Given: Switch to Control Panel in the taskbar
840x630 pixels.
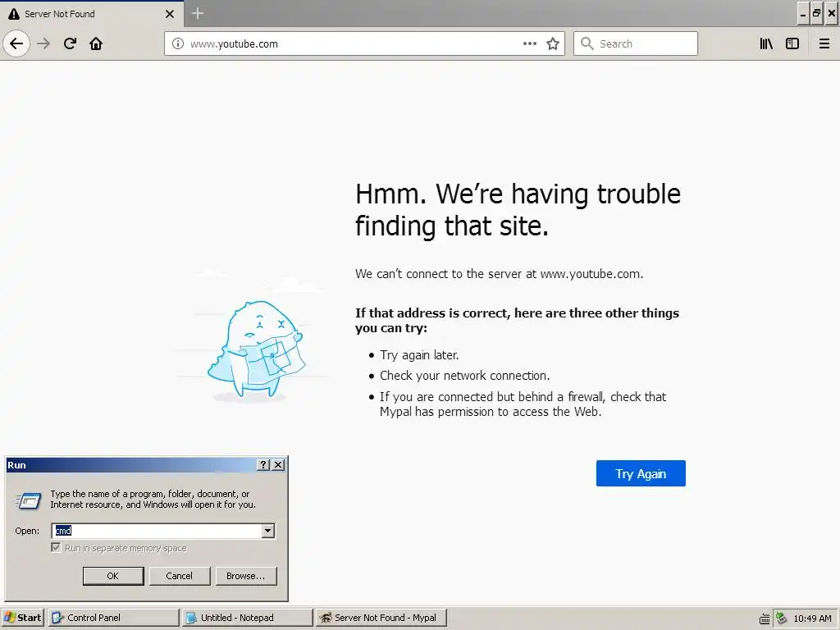Looking at the screenshot, I should pyautogui.click(x=112, y=618).
